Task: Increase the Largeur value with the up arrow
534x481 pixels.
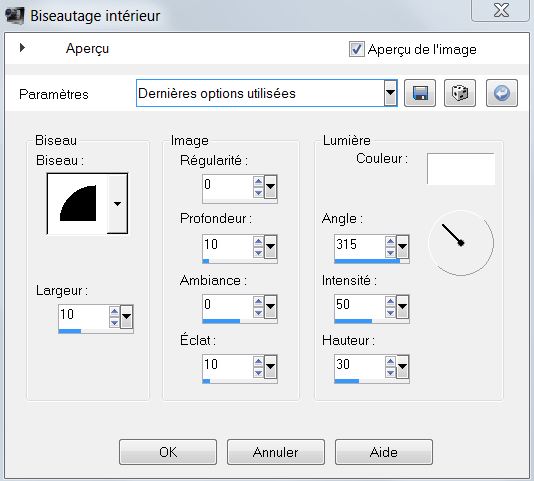Action: pos(114,311)
